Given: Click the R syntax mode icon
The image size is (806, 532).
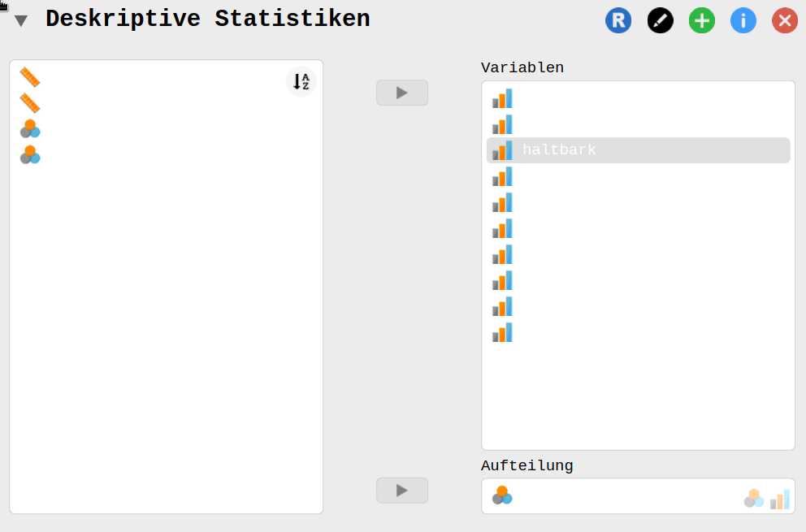Looking at the screenshot, I should coord(618,20).
